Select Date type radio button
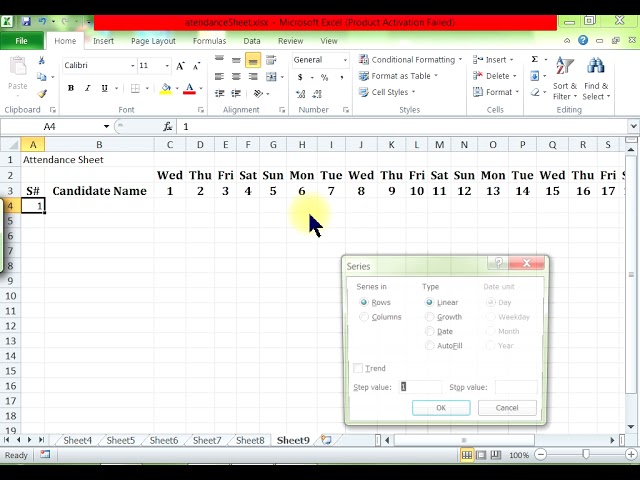Screen dimensions: 640x480 [429, 331]
